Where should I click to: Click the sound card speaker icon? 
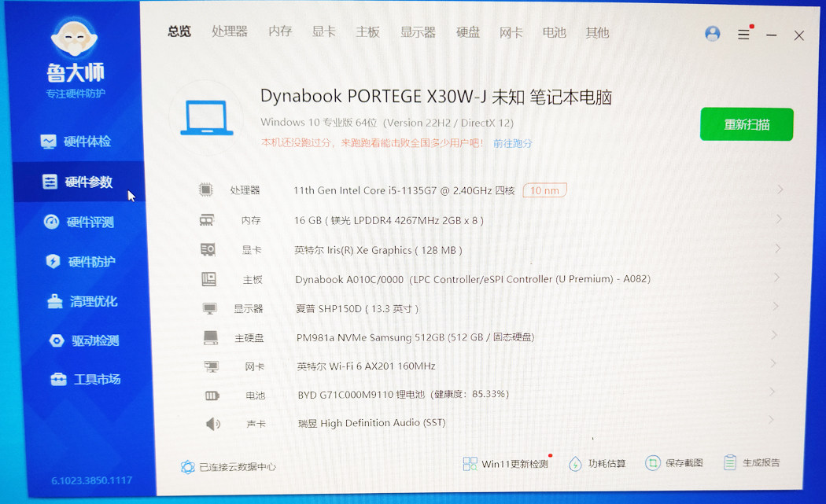213,424
